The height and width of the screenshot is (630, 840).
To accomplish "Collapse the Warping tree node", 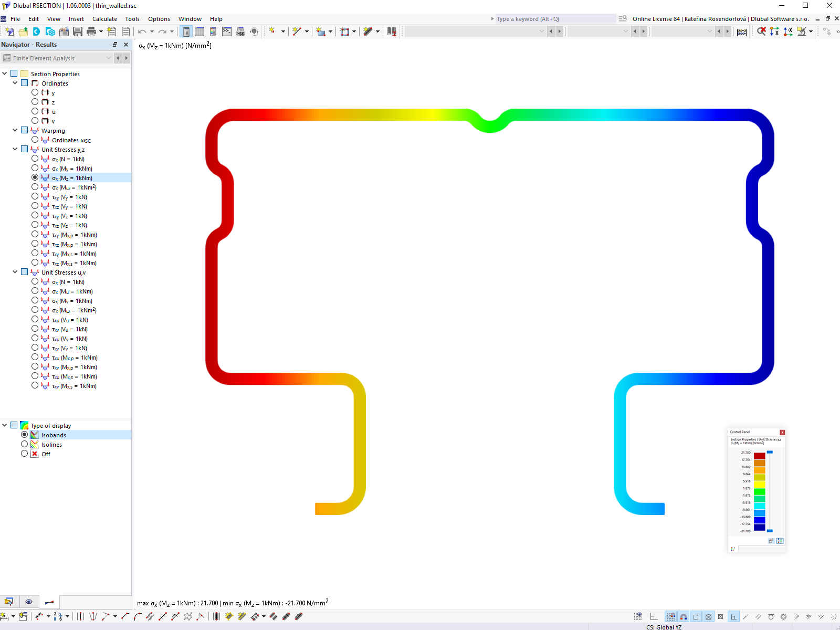I will pos(15,130).
